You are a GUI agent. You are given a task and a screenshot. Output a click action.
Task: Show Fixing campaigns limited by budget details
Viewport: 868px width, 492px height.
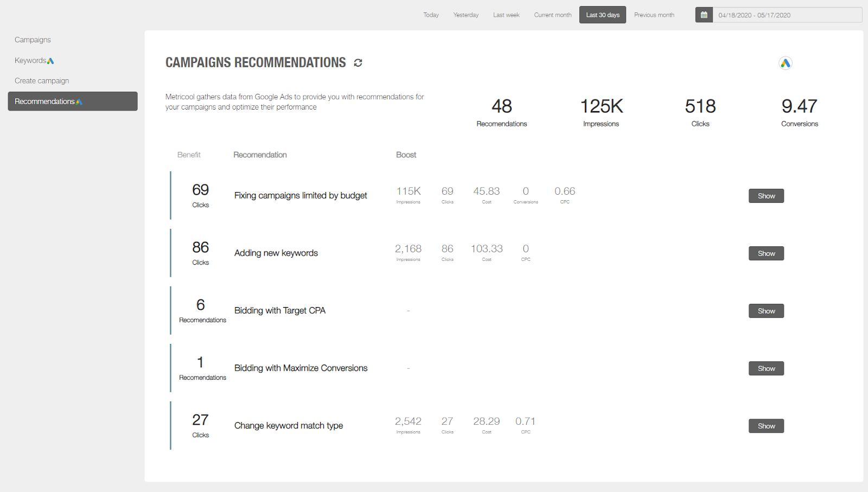click(766, 196)
